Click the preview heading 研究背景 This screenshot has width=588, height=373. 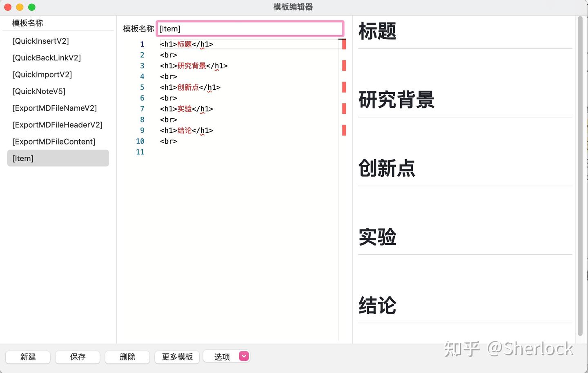click(396, 100)
